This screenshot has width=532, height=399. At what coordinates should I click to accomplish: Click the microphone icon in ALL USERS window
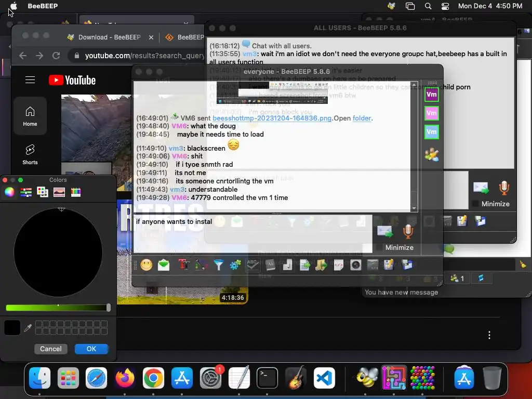coord(504,188)
